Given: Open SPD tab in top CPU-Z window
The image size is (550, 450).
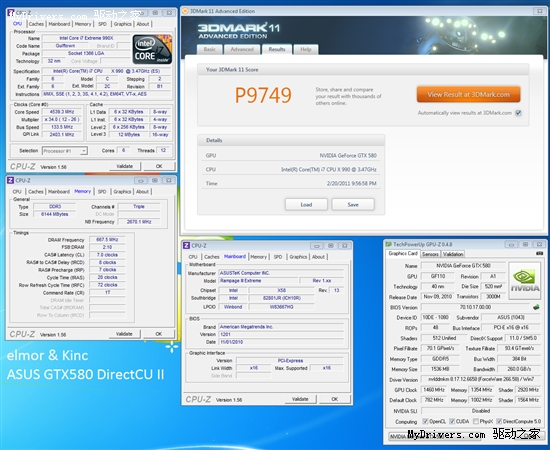Looking at the screenshot, I should point(102,24).
